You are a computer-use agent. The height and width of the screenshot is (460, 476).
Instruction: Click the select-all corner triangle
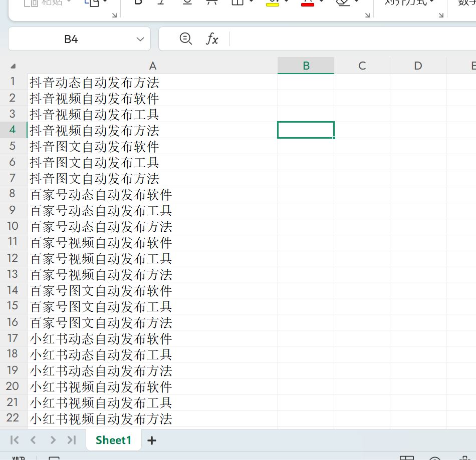pyautogui.click(x=13, y=66)
